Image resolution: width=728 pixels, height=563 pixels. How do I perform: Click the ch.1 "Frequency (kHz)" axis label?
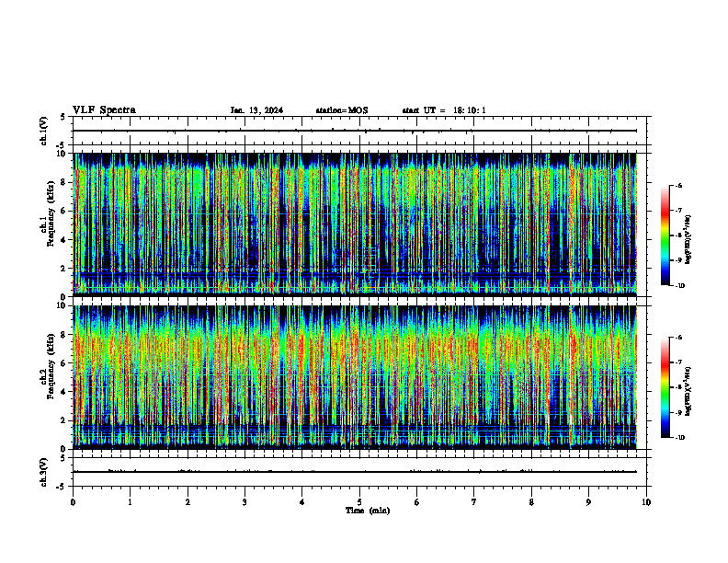pyautogui.click(x=51, y=212)
